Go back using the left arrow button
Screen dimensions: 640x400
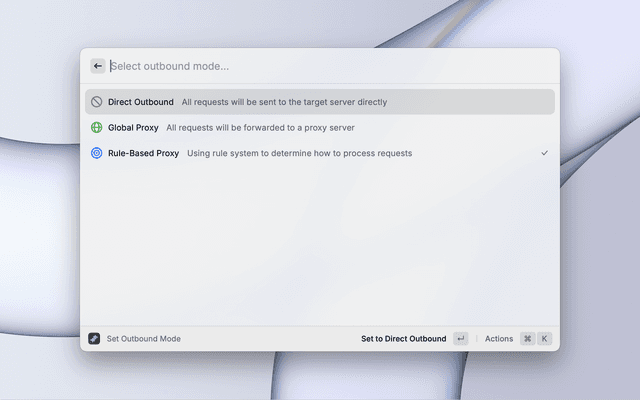point(98,66)
